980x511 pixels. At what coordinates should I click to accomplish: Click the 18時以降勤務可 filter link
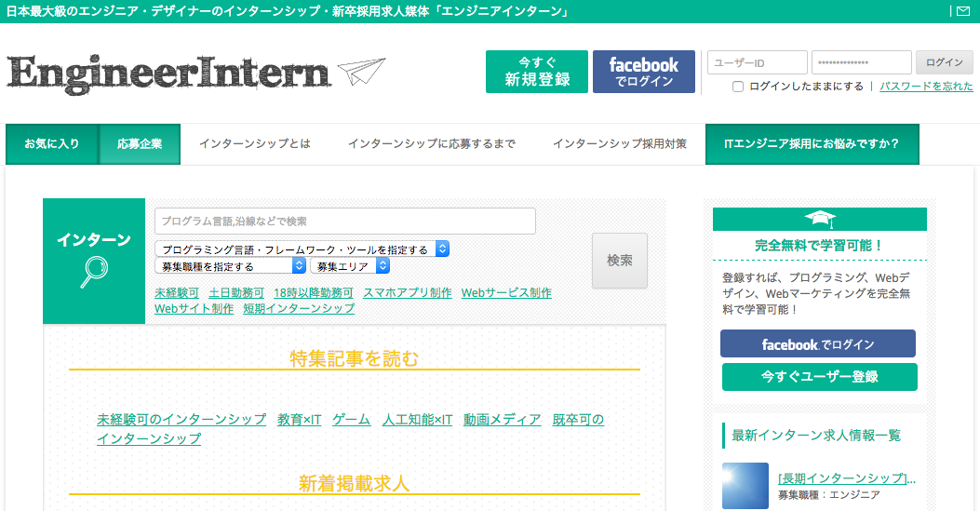point(313,292)
